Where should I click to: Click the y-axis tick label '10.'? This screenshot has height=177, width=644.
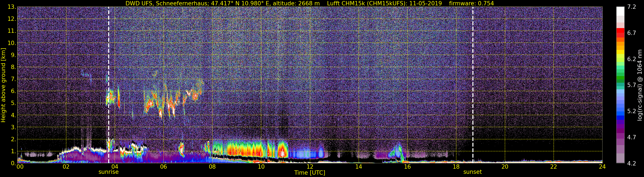12,43
